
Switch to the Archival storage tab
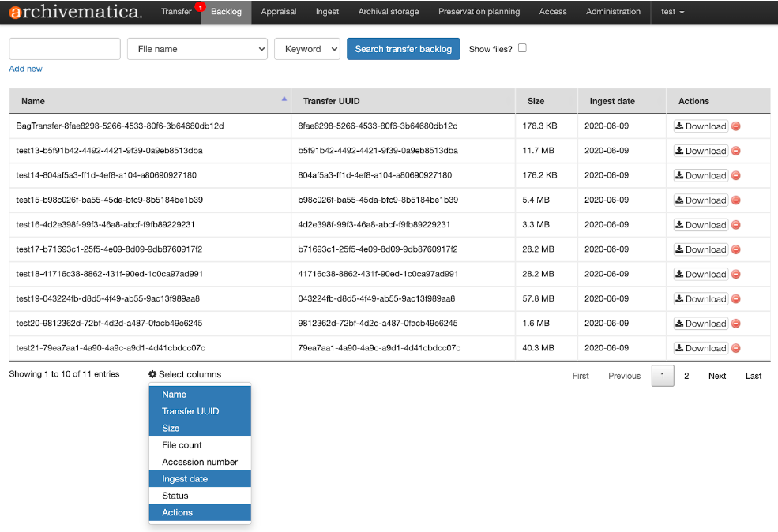point(388,12)
